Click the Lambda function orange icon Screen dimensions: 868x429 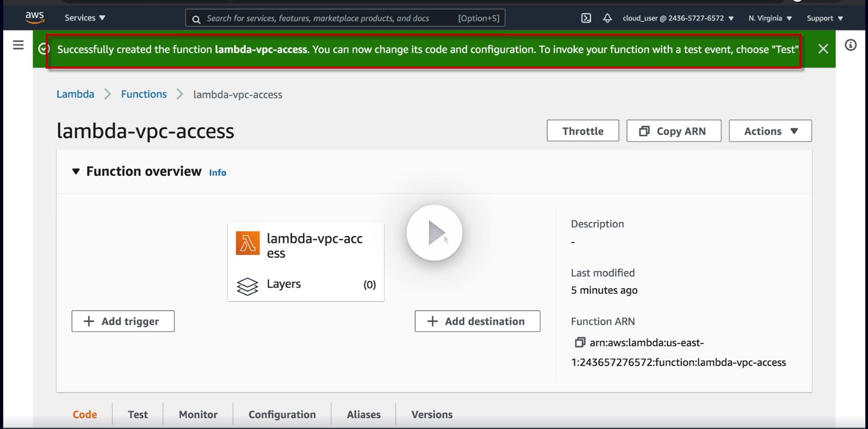tap(247, 244)
